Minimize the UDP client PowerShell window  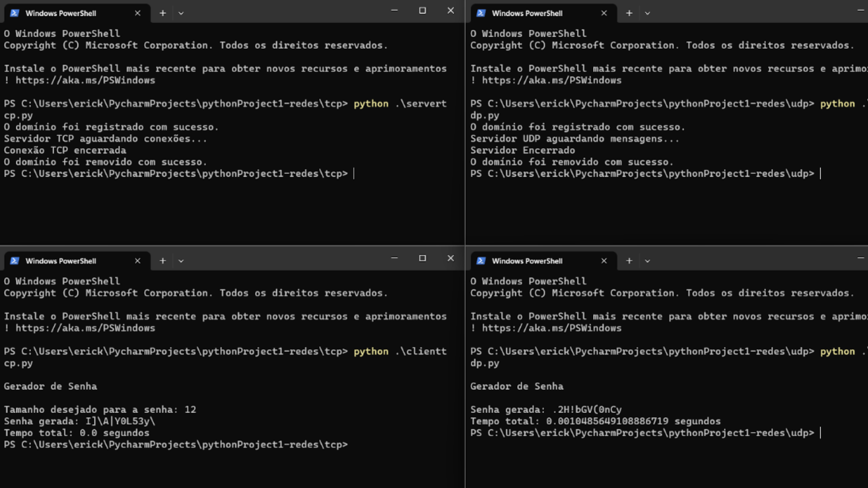pos(860,258)
